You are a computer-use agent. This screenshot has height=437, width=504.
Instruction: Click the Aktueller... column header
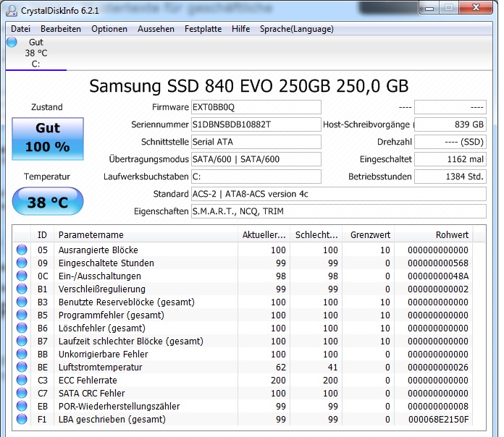[264, 234]
